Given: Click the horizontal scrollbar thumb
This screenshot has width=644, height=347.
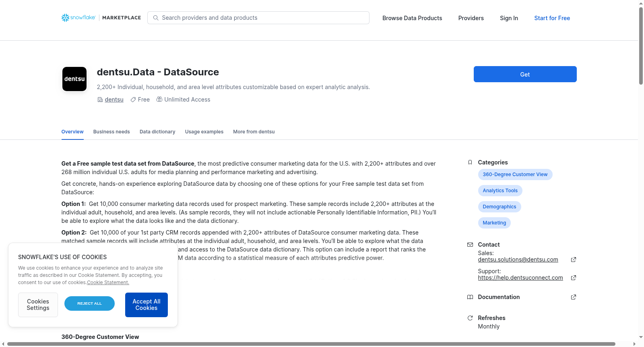Looking at the screenshot, I should pos(311,344).
